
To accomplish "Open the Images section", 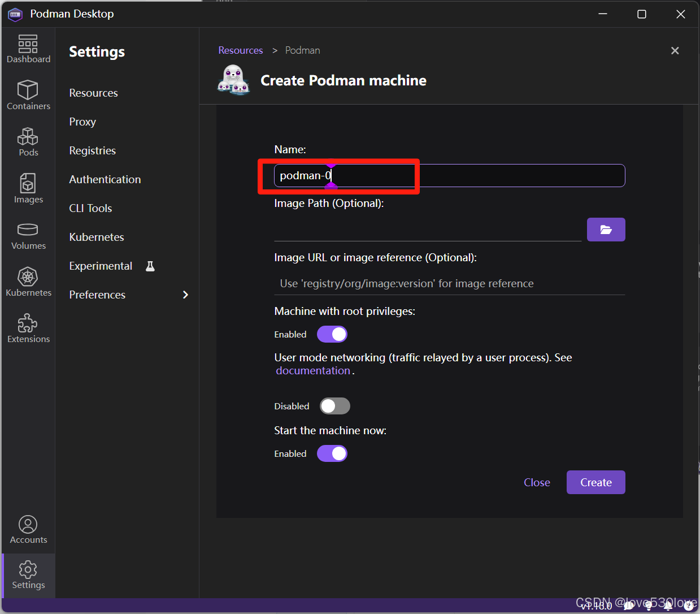I will [x=28, y=189].
